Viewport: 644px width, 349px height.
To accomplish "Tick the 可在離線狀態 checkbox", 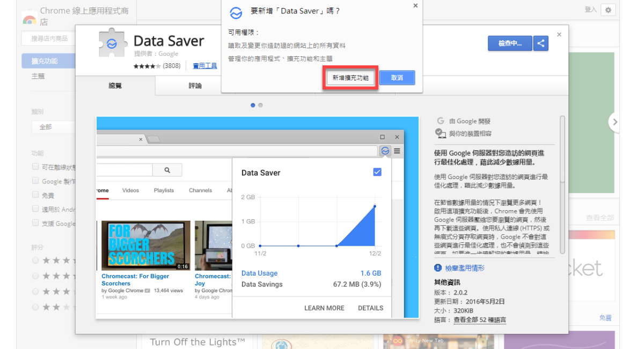I will pos(35,166).
